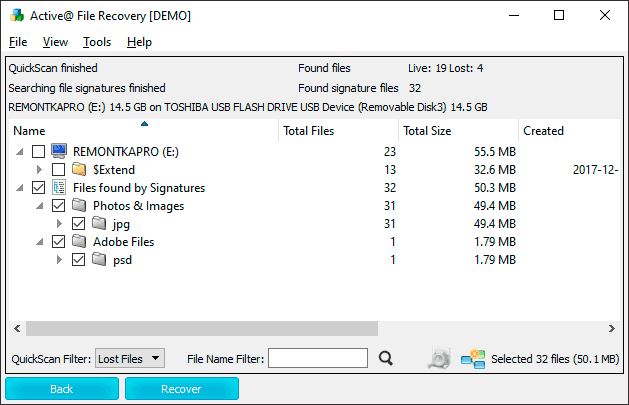
Task: Check the REMONTKAPRO (E:) checkbox
Action: tap(38, 151)
